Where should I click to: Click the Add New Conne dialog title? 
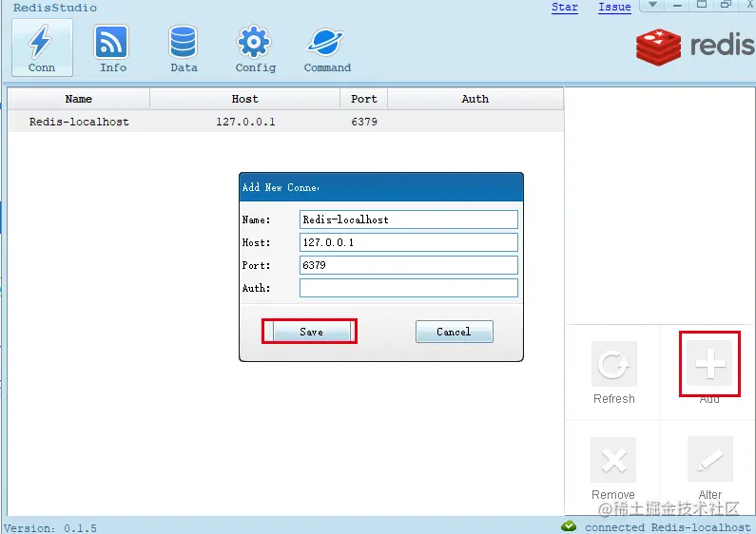pos(281,187)
